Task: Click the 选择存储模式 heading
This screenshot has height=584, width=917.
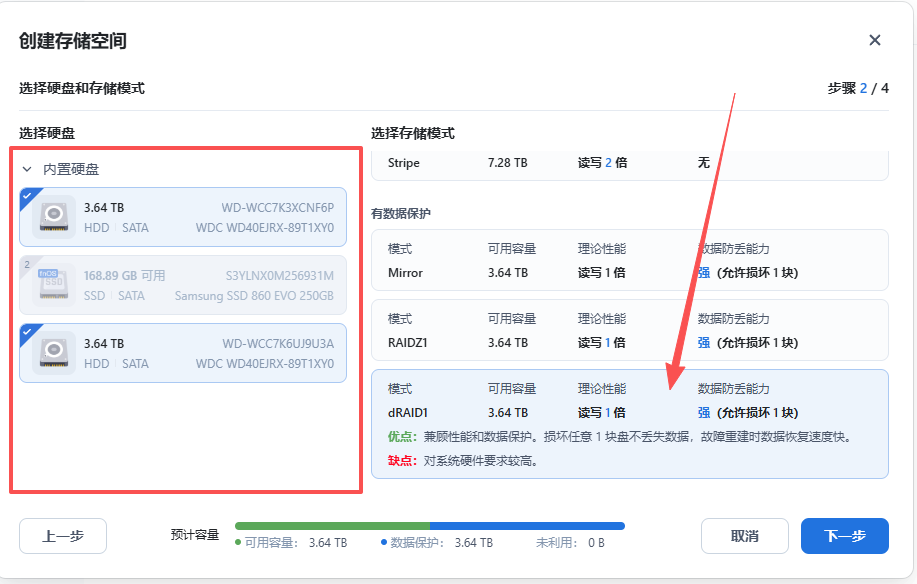Action: [413, 134]
